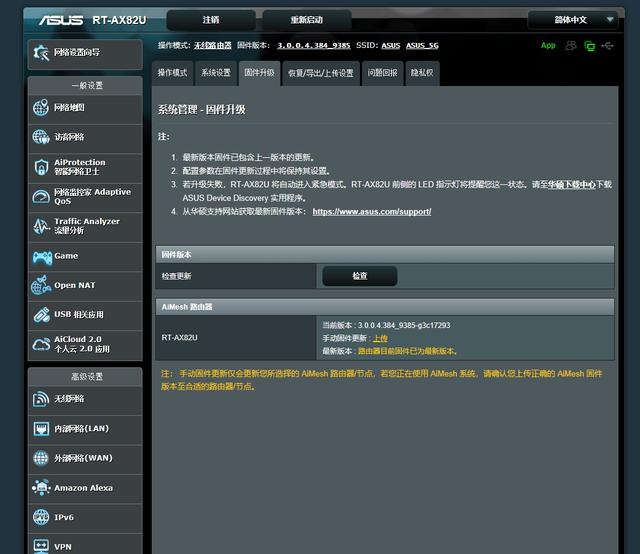The image size is (640, 554).
Task: Open AiProtection menu item
Action: 85,167
